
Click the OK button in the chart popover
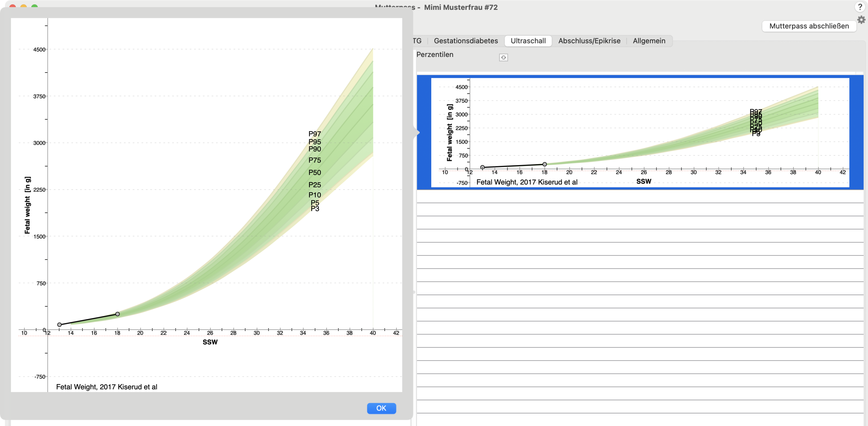(381, 408)
